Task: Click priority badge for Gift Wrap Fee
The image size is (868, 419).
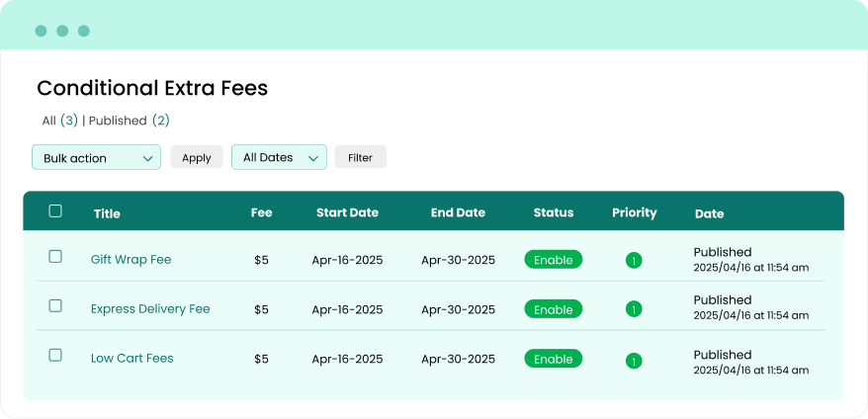Action: (x=634, y=261)
